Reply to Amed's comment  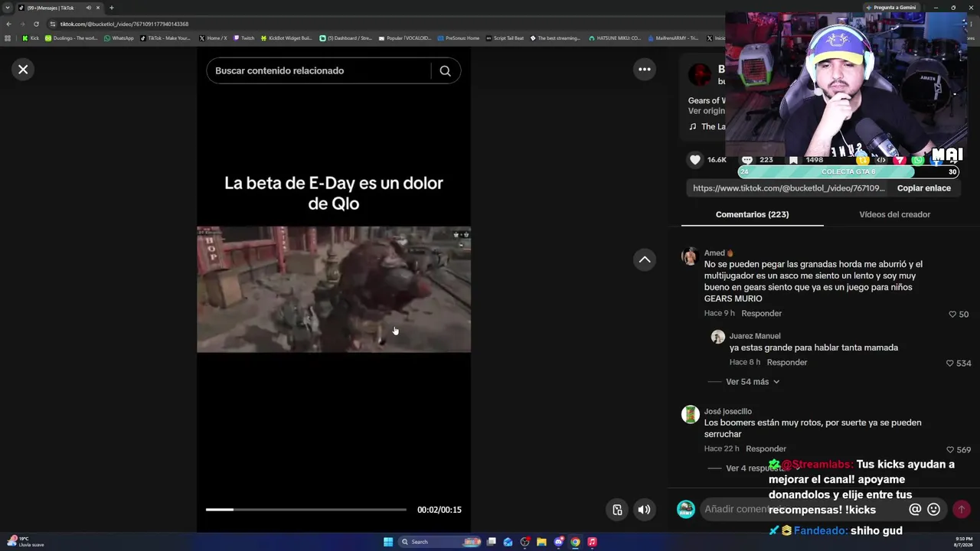(x=761, y=314)
